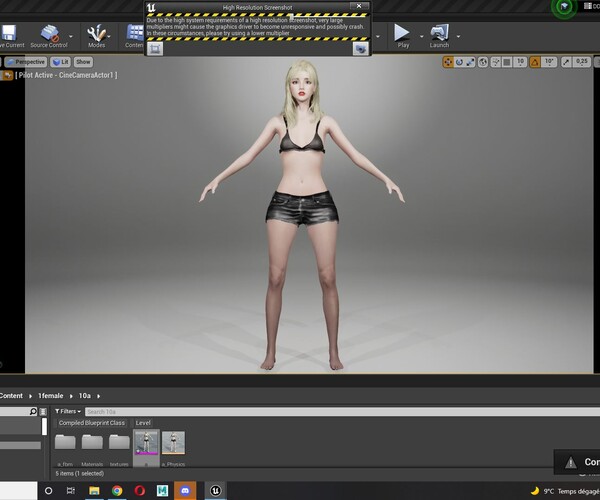Select the Materials folder
The image size is (600, 500).
(92, 450)
